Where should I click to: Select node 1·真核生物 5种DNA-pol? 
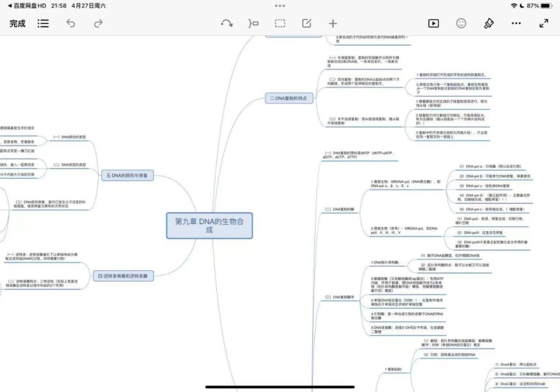406,184
